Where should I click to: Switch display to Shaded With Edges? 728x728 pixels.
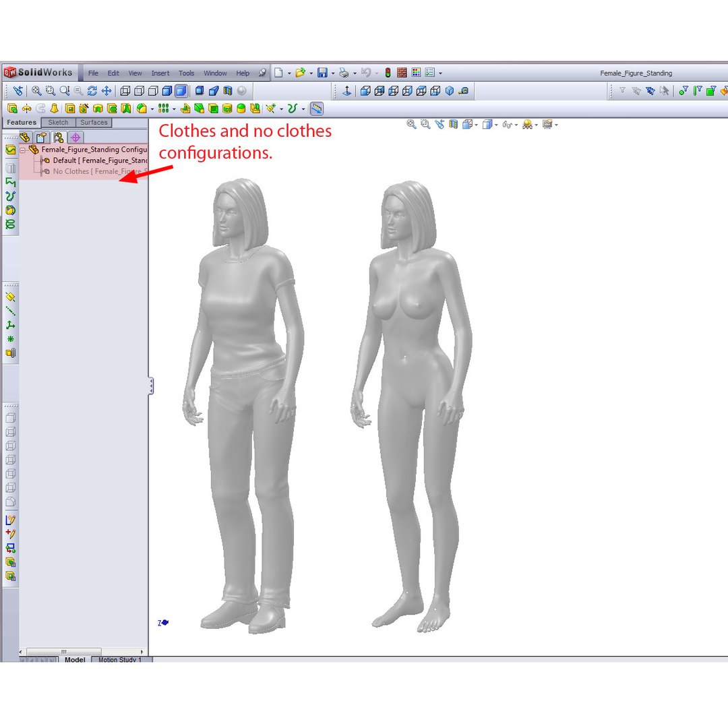166,91
